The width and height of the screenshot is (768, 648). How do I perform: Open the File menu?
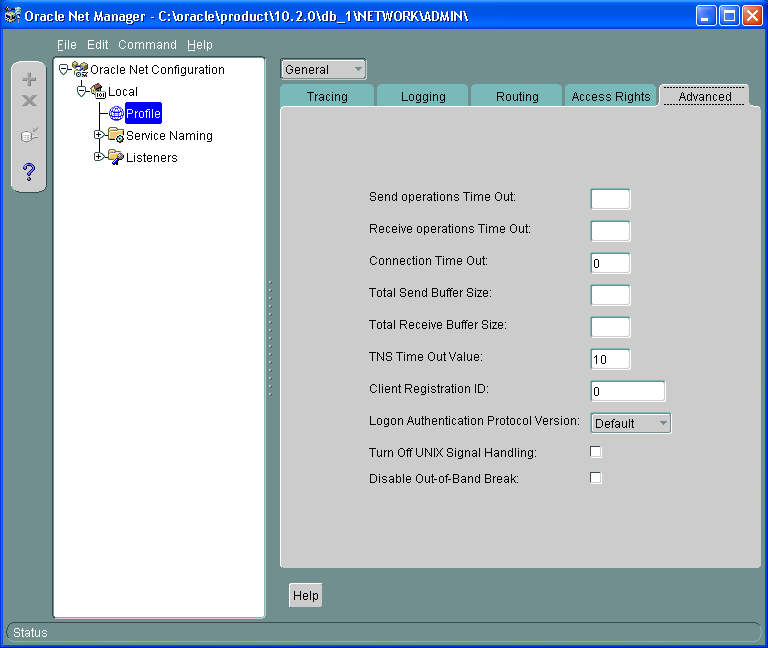point(67,45)
